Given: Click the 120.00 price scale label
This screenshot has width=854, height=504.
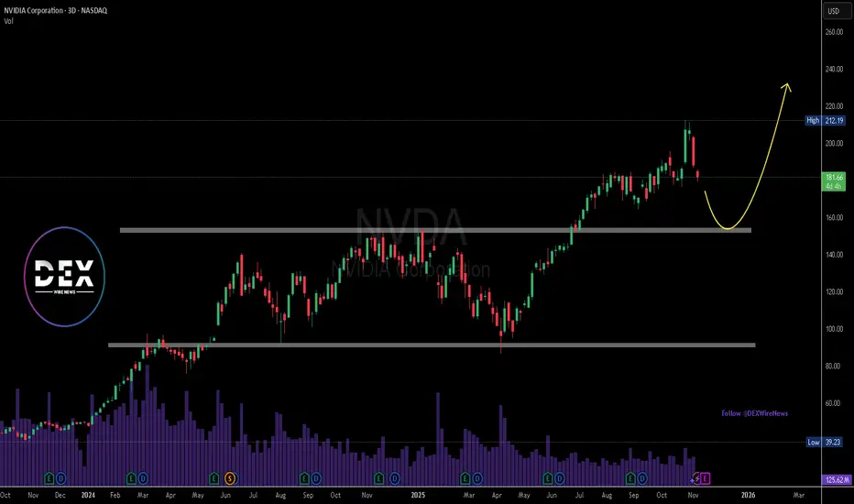Looking at the screenshot, I should pos(834,291).
